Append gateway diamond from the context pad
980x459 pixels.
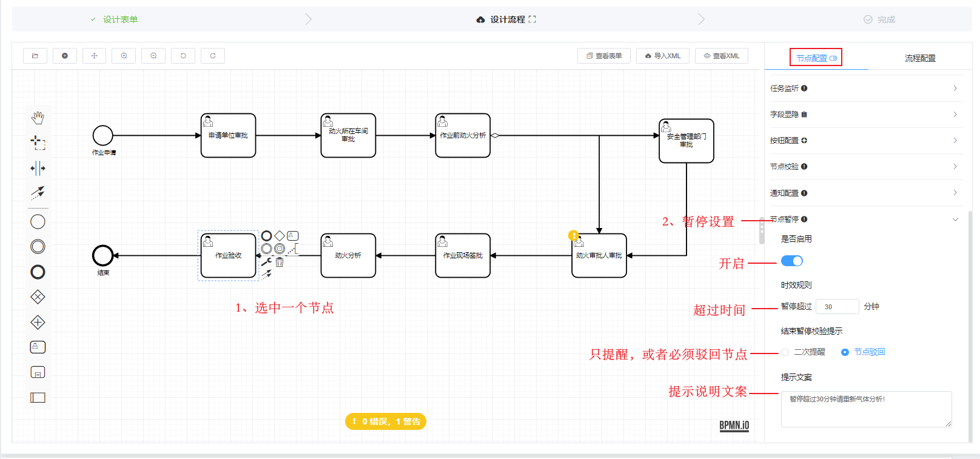[280, 236]
